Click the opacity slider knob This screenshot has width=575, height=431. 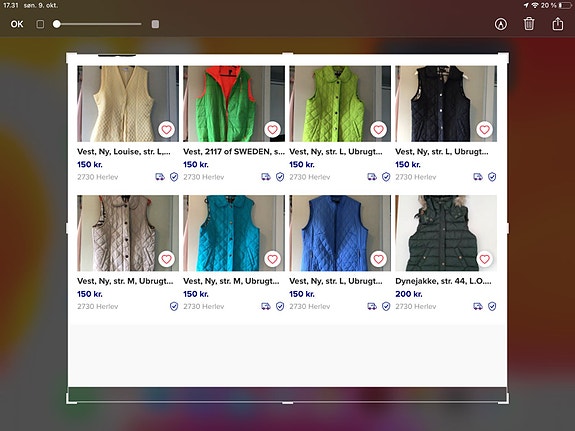click(56, 24)
